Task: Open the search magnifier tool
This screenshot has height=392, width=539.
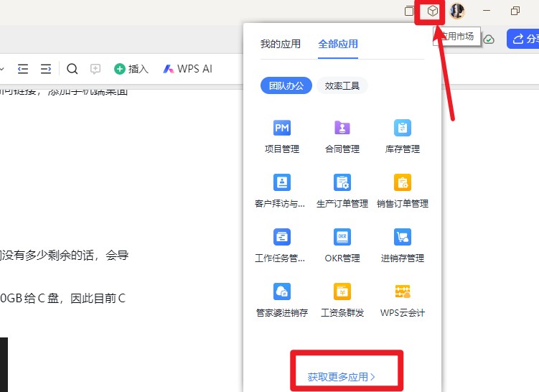Action: click(72, 69)
